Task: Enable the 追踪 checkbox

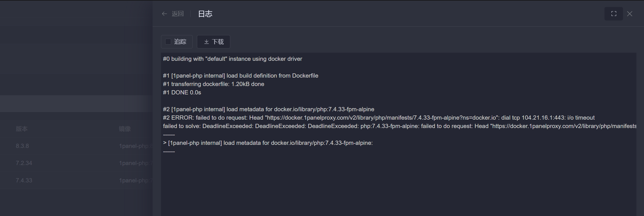Action: click(168, 42)
